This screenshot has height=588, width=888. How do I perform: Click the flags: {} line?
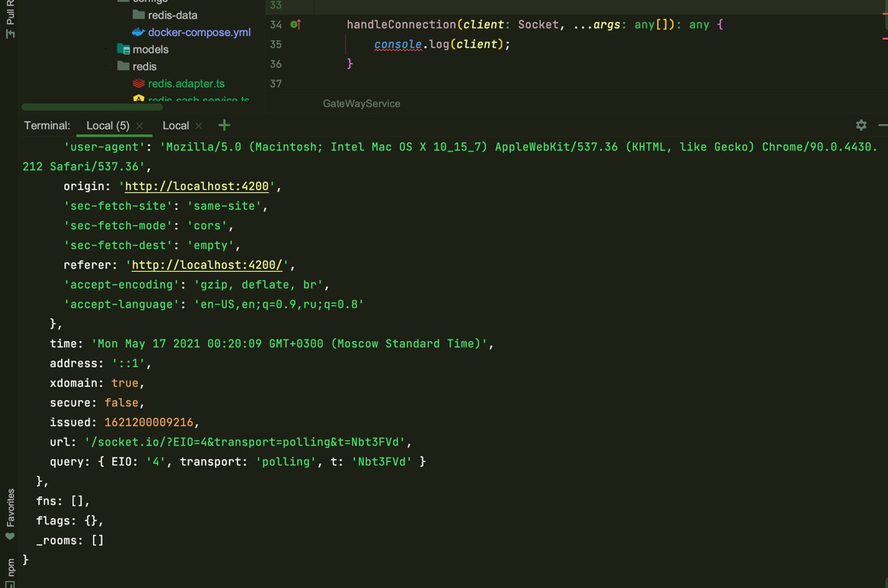tap(70, 520)
